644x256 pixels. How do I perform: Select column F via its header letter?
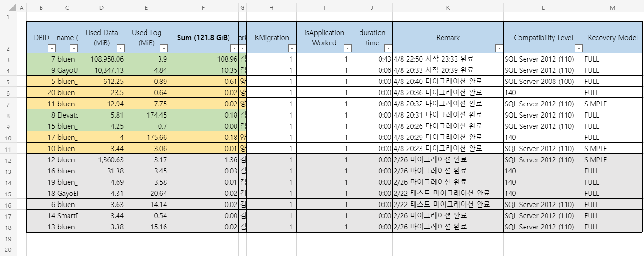click(203, 7)
